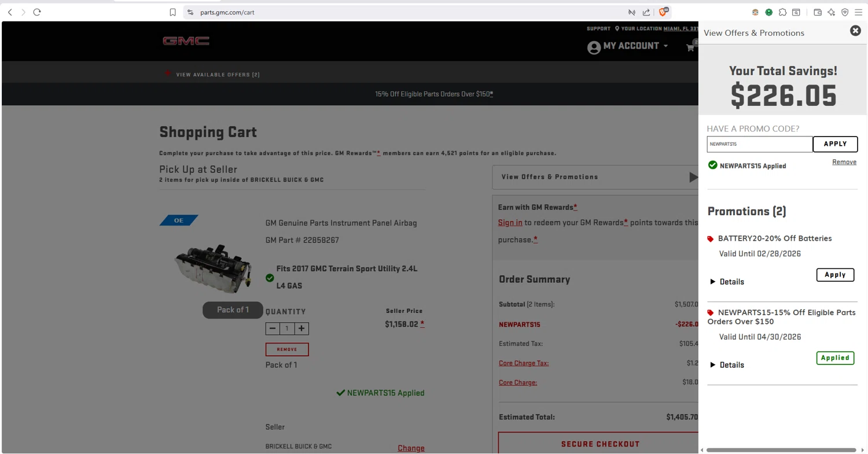Open the extensions puzzle-piece icon

[782, 12]
